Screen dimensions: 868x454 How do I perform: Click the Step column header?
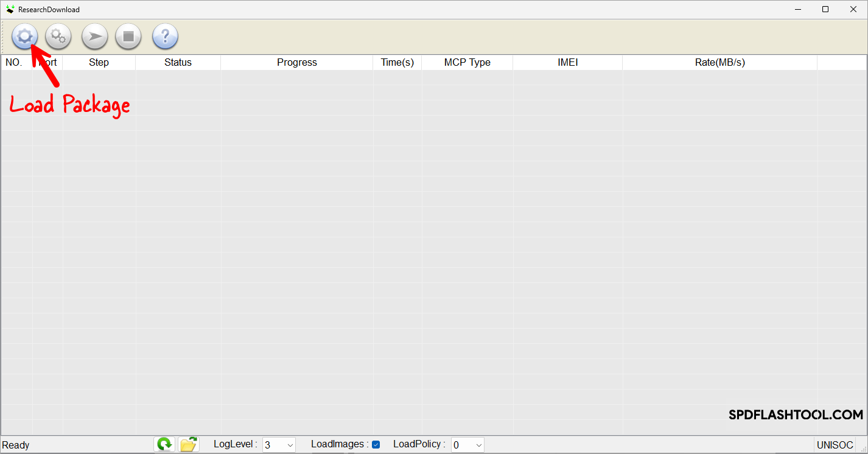point(99,62)
